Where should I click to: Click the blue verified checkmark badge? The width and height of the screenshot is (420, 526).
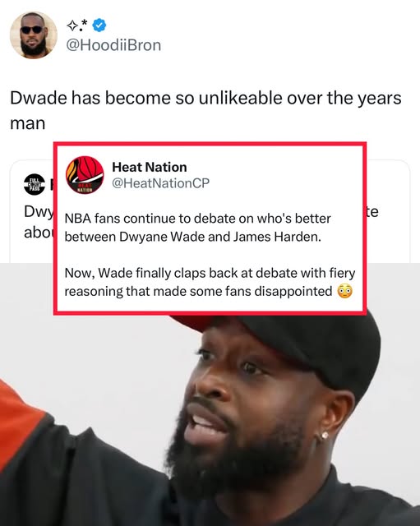pos(99,25)
